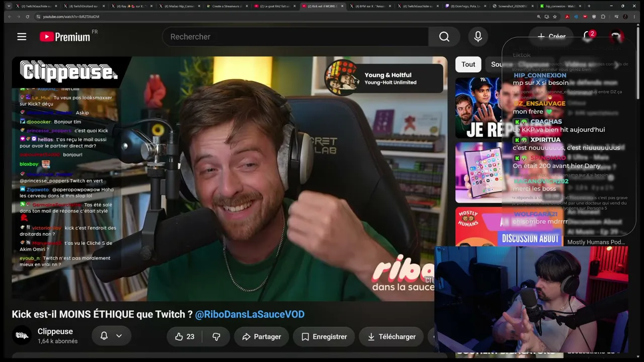Reload the page in the browser
644x362 pixels.
tap(28, 17)
